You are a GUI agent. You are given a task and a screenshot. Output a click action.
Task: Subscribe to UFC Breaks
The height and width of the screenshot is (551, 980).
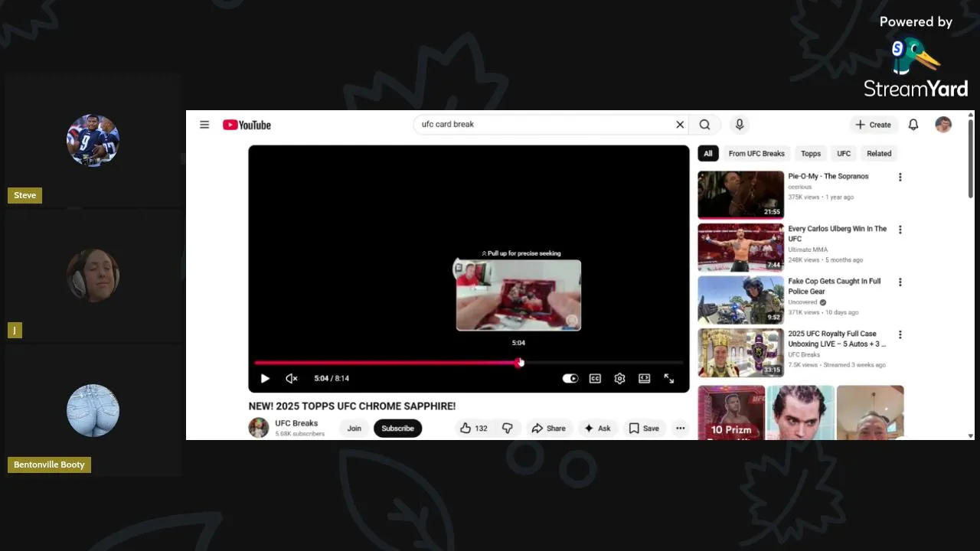point(397,429)
